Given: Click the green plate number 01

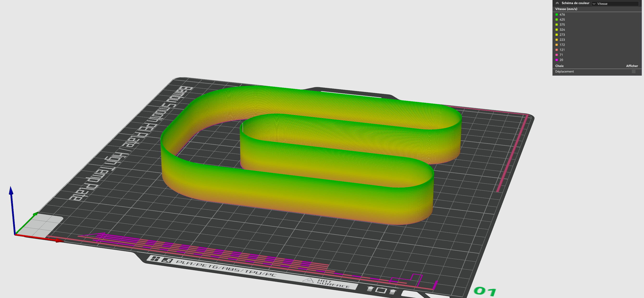Looking at the screenshot, I should point(485,291).
